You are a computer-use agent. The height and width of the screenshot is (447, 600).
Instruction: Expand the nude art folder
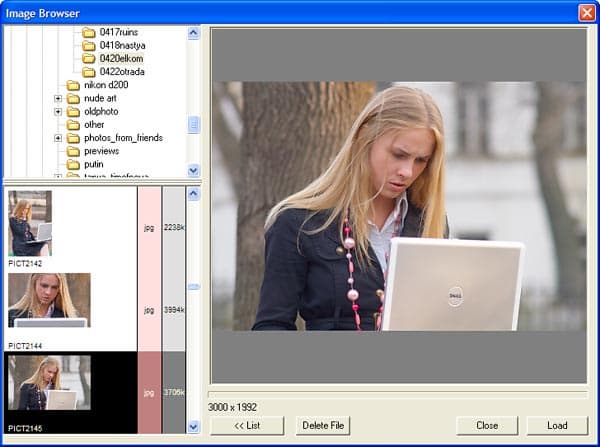58,99
